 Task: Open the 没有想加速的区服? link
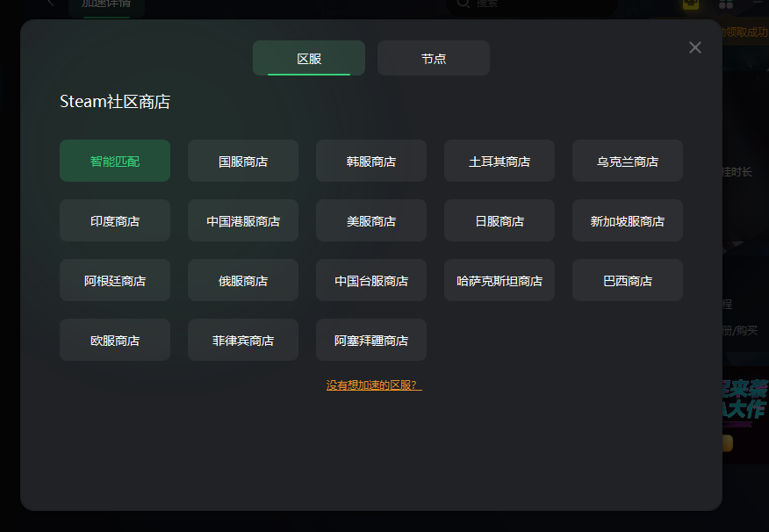[374, 385]
